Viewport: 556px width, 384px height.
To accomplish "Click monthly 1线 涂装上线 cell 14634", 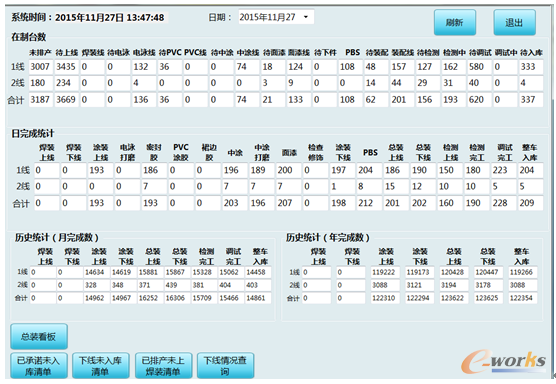I will [x=97, y=272].
